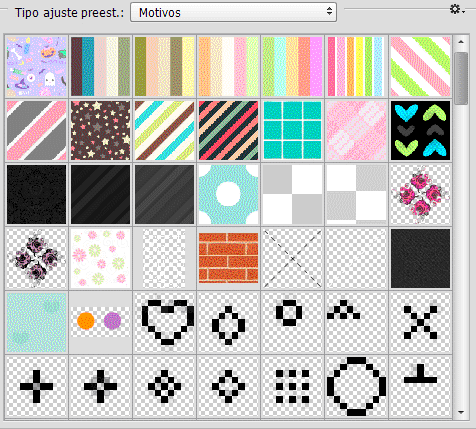This screenshot has height=429, width=476.
Task: Select the dark coral diagonal stripes pattern
Action: (x=228, y=130)
